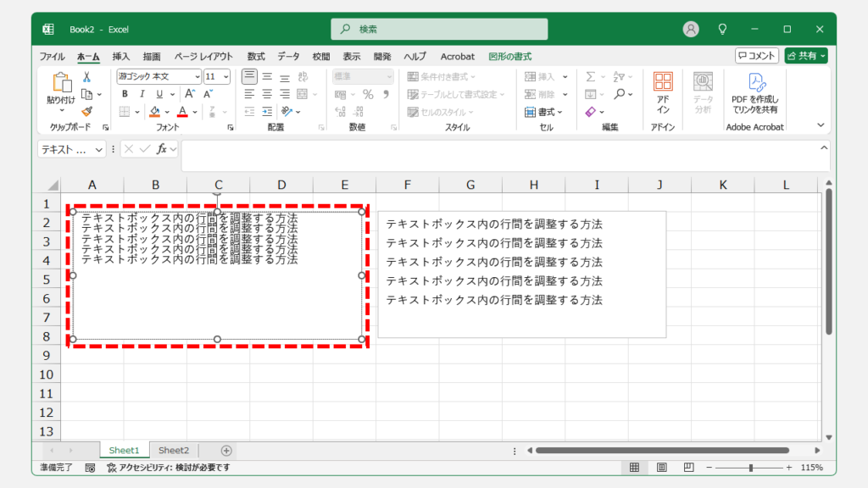Screen dimensions: 868x488
Task: Open the font name dropdown
Action: (x=197, y=76)
